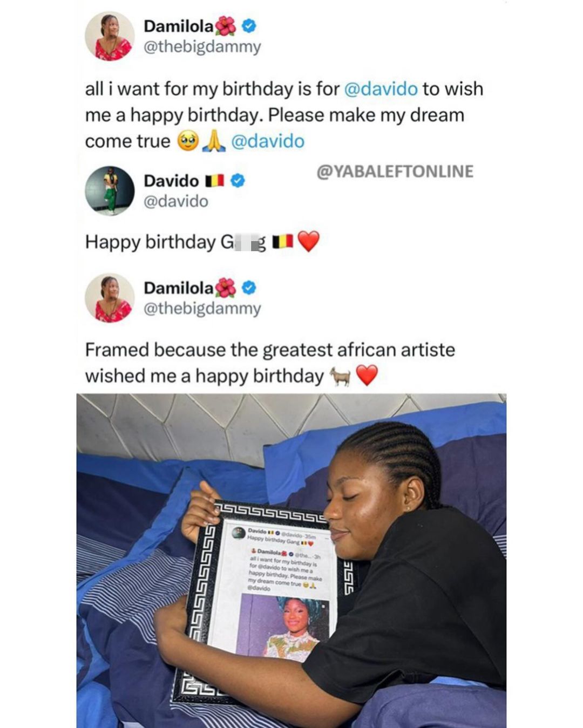Click the Davido display name

[171, 180]
